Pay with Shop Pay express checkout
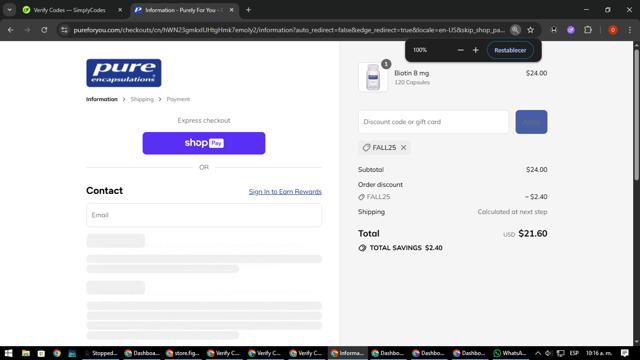Viewport: 640px width, 360px height. pyautogui.click(x=204, y=143)
